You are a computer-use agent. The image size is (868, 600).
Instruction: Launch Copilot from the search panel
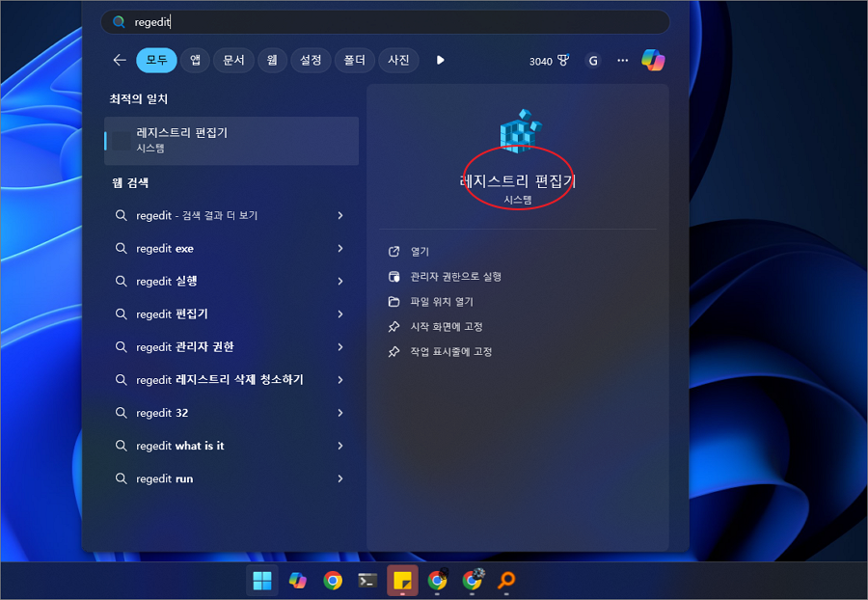coord(653,60)
